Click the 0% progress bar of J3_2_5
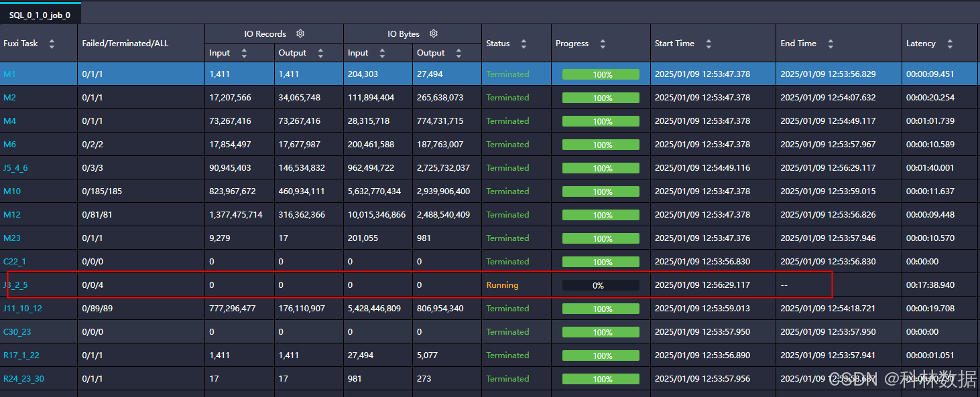The image size is (980, 397). click(601, 285)
